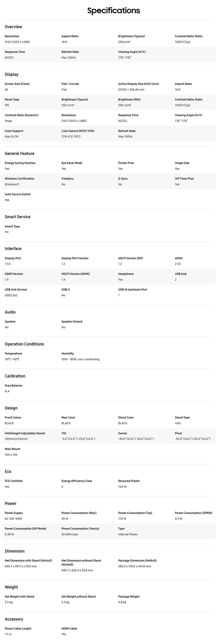Click the Display section heading

coord(12,74)
